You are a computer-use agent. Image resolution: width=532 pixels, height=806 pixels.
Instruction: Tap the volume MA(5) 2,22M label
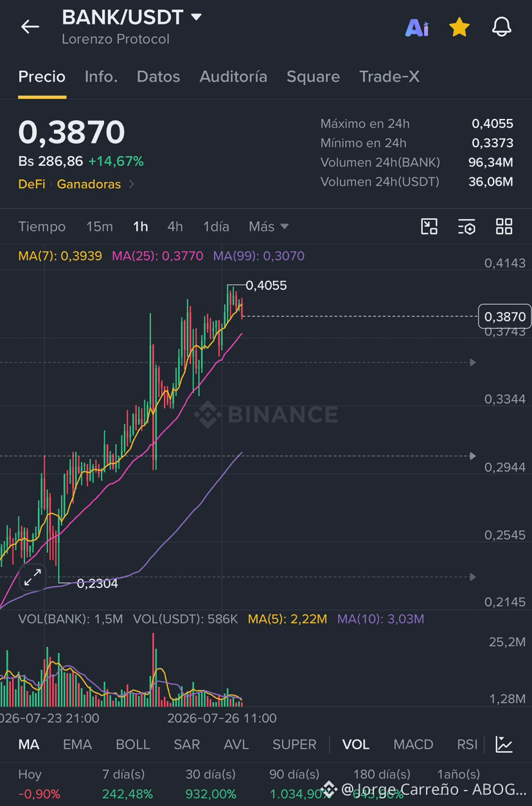[287, 619]
